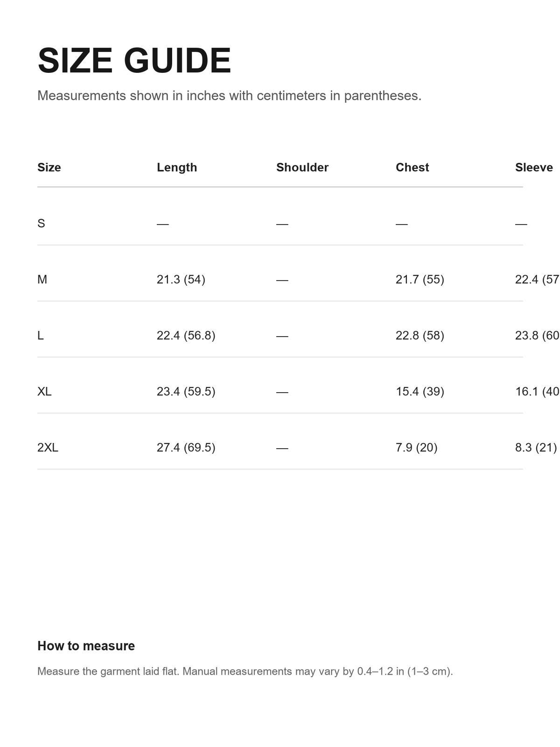Click the XL size row label
Screen dimensions: 560x747
click(x=44, y=391)
